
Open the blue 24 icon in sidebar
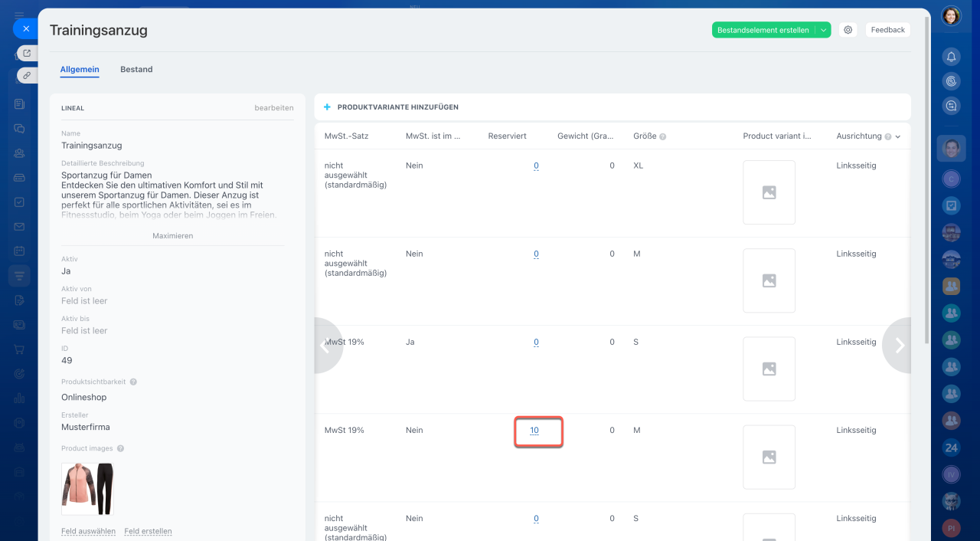951,448
